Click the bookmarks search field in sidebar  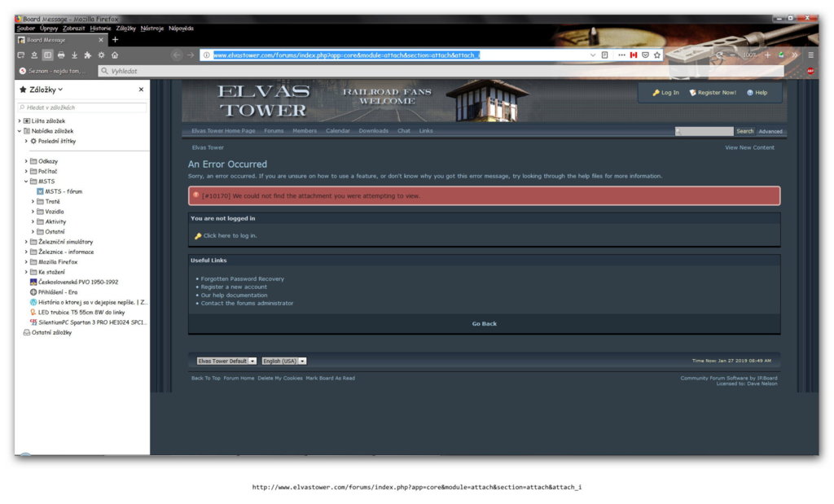coord(82,107)
